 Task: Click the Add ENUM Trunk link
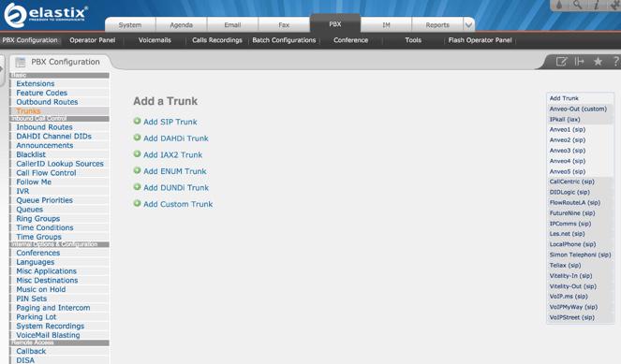point(174,171)
